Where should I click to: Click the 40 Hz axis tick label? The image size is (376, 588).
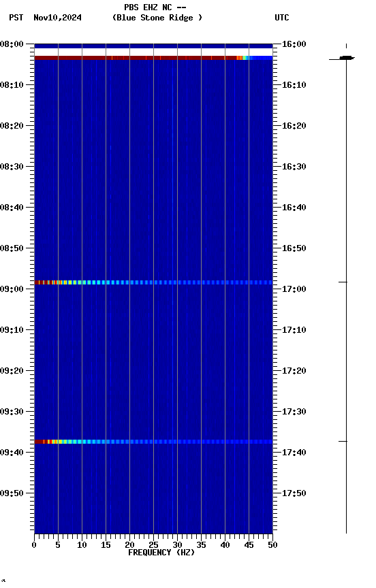tap(225, 545)
